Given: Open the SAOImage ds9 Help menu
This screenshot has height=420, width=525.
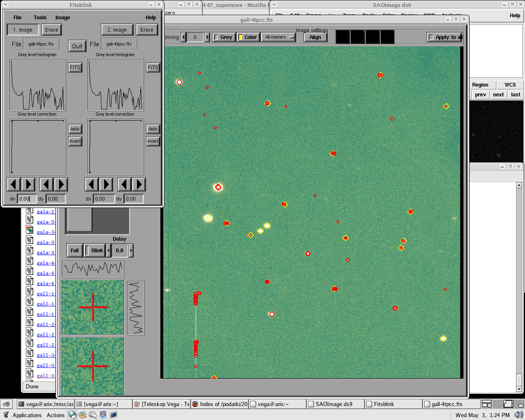Looking at the screenshot, I should coord(515,16).
